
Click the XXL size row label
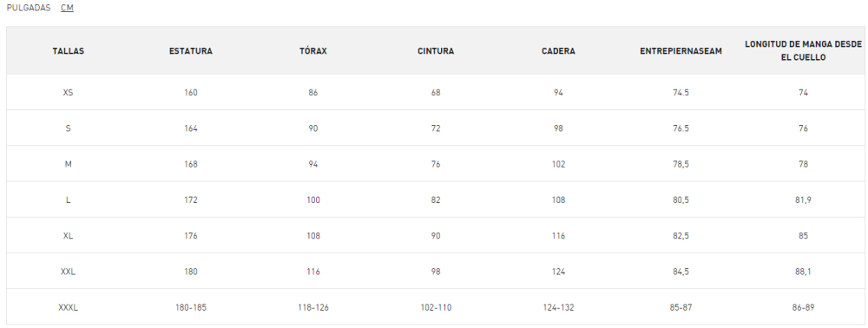tap(68, 272)
